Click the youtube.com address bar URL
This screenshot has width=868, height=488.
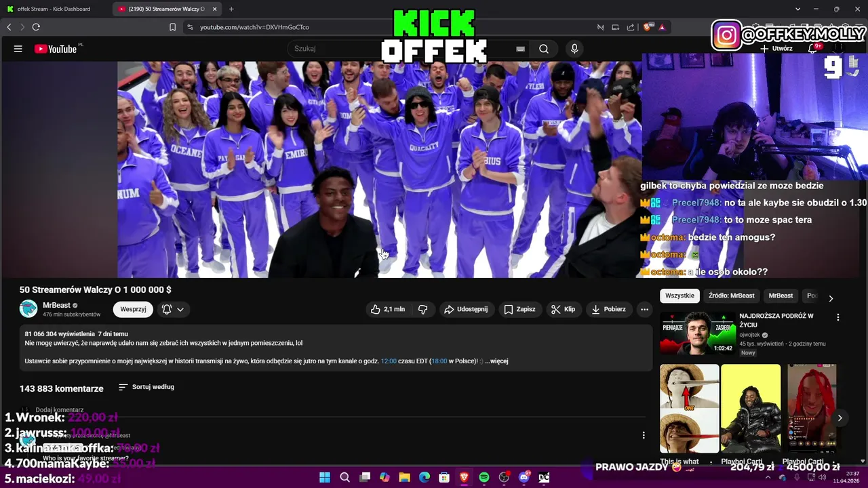click(x=254, y=27)
